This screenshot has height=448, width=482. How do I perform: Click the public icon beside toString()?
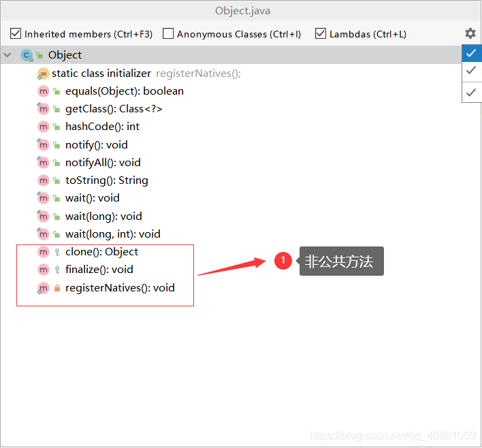click(x=57, y=180)
